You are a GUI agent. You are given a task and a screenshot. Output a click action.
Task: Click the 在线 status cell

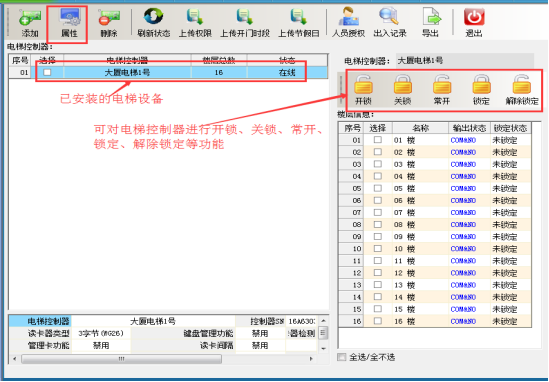(x=287, y=72)
